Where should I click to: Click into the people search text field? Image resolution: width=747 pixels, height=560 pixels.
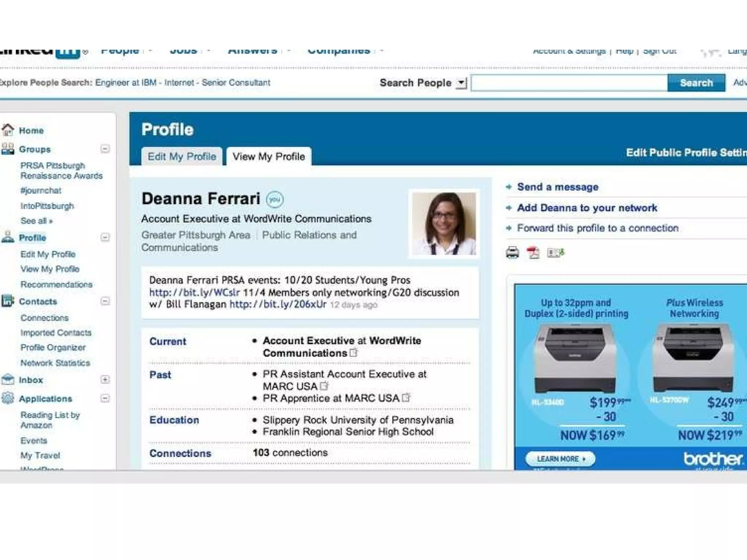tap(569, 83)
